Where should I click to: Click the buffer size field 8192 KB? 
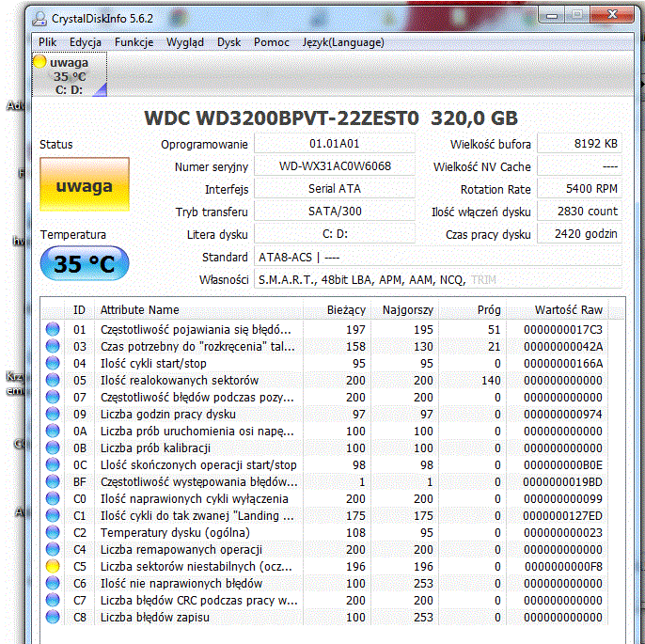click(579, 144)
